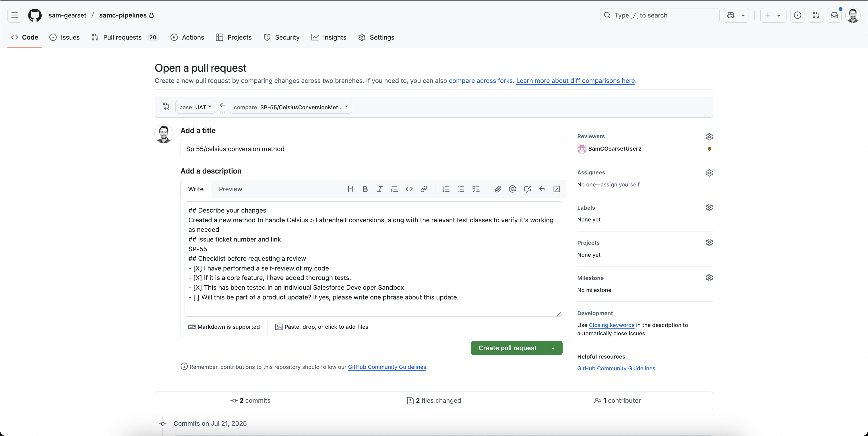Open the Reviewers gear settings
Viewport: 868px width, 436px height.
point(709,136)
